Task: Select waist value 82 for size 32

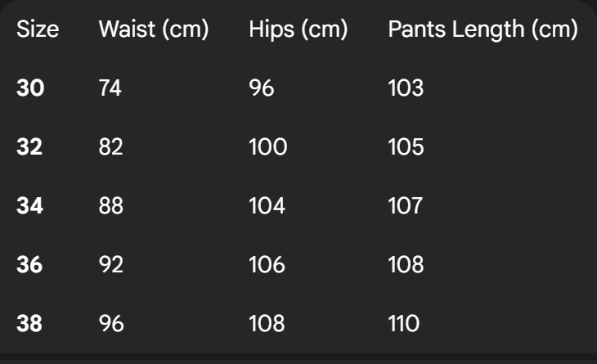Action: click(x=111, y=147)
